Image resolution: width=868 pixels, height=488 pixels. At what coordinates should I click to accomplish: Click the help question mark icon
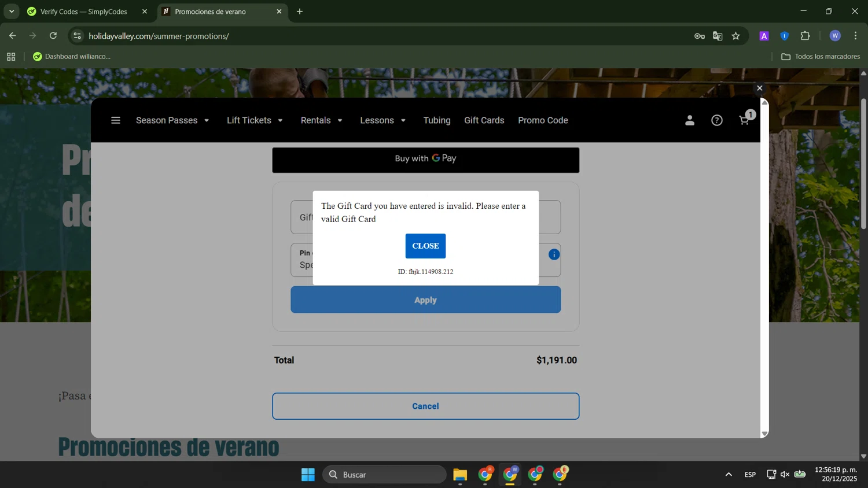717,120
